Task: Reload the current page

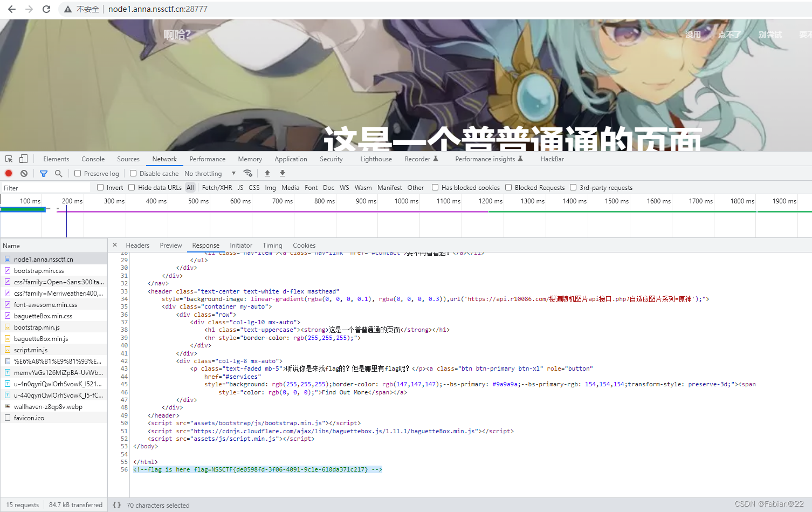Action: tap(45, 9)
